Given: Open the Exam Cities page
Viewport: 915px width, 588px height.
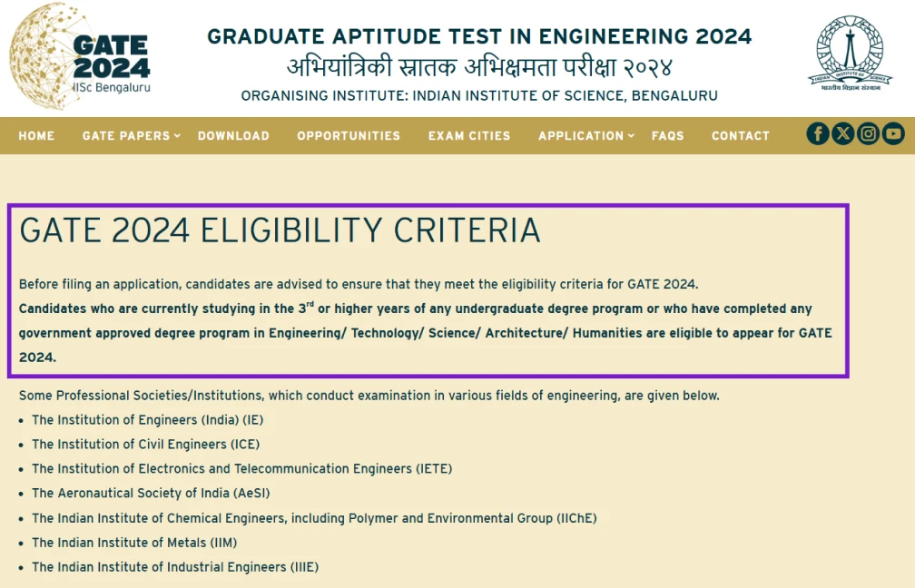Looking at the screenshot, I should 469,136.
